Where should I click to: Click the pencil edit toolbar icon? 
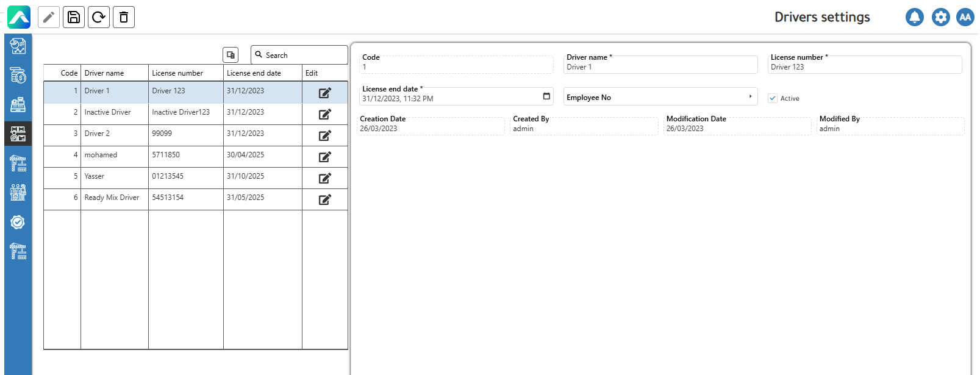(49, 17)
